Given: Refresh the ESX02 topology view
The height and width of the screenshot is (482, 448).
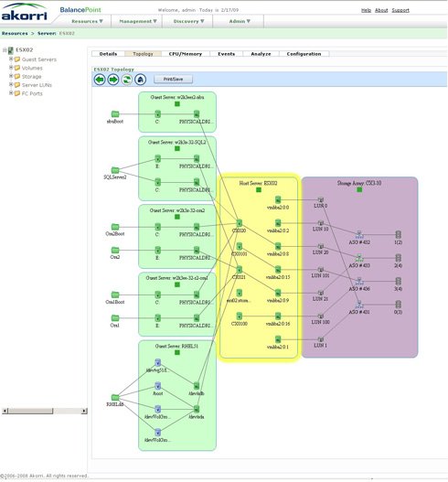Looking at the screenshot, I should pos(126,80).
